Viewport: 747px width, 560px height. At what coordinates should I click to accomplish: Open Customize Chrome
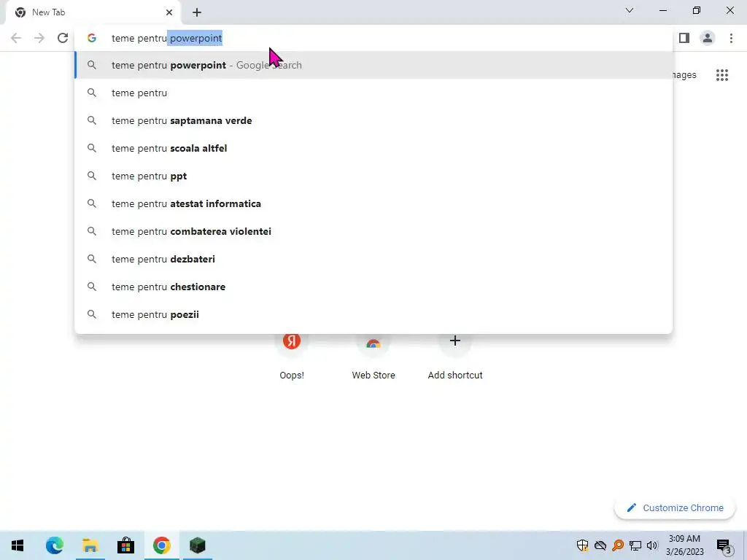675,507
